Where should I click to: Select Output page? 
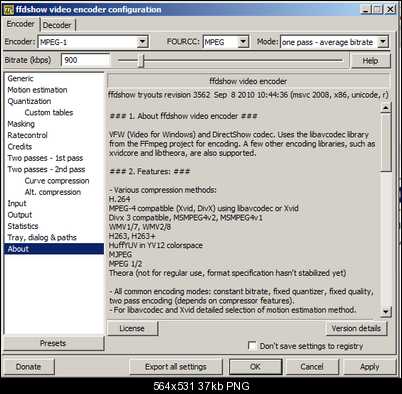pyautogui.click(x=20, y=215)
